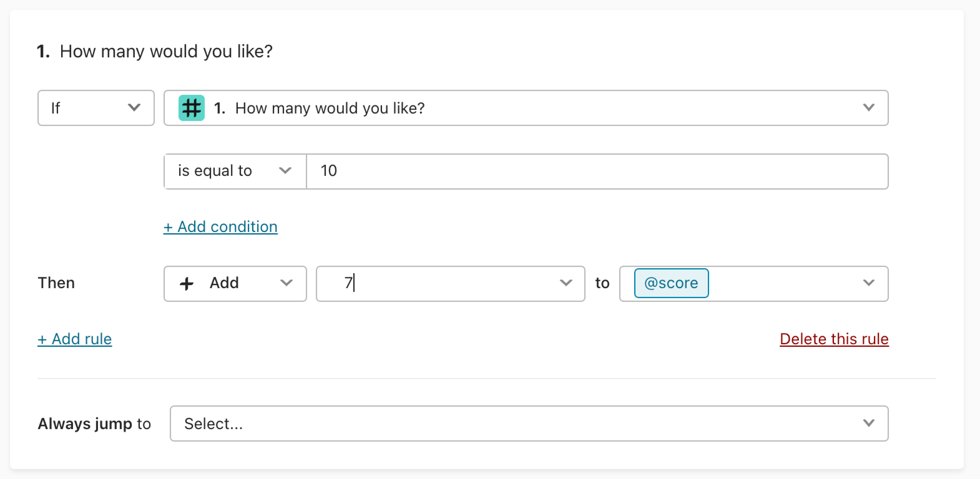Open the If condition type dropdown
This screenshot has width=980, height=479.
tap(96, 108)
